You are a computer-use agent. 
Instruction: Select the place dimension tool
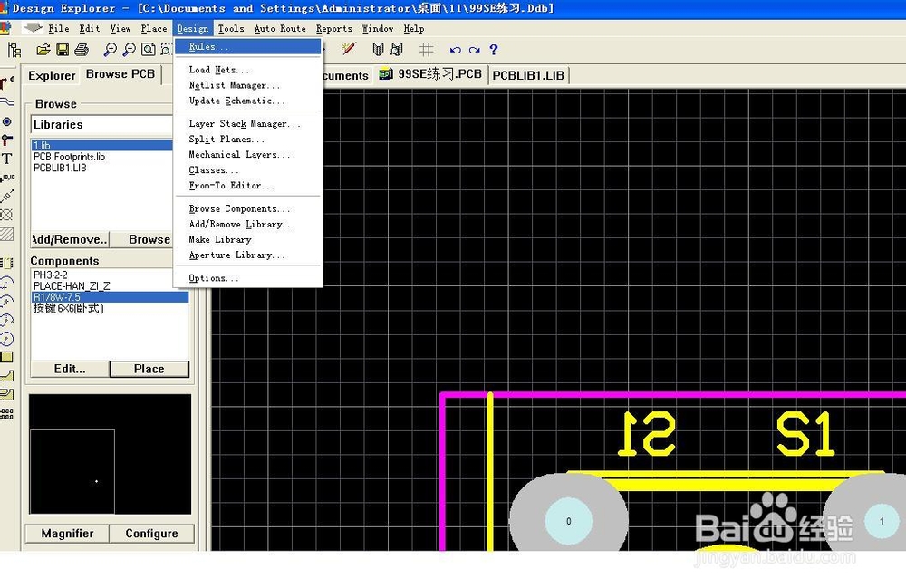(6, 197)
